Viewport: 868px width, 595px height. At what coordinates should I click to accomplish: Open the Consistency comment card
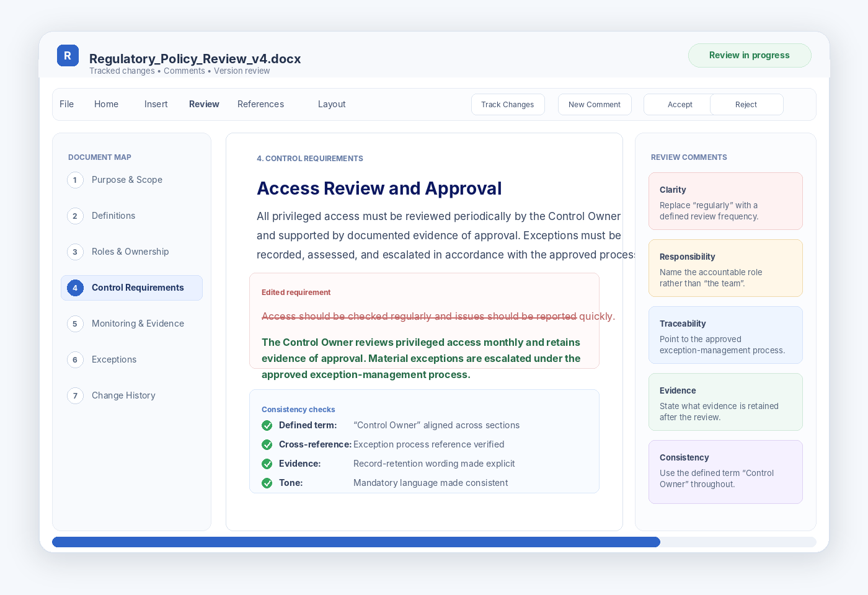(725, 472)
